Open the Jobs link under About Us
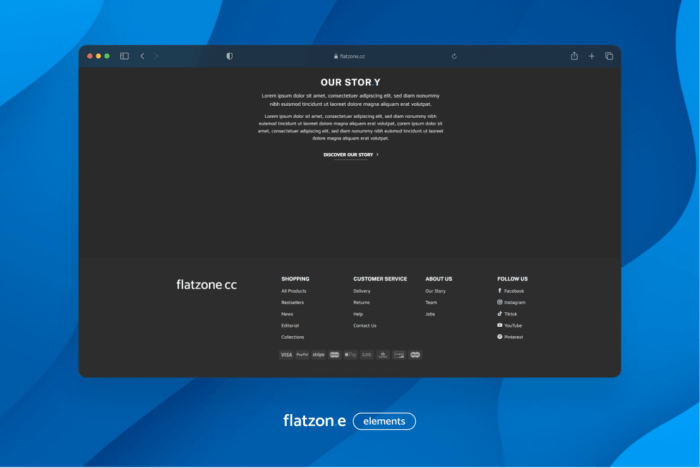The height and width of the screenshot is (468, 700). [x=430, y=314]
